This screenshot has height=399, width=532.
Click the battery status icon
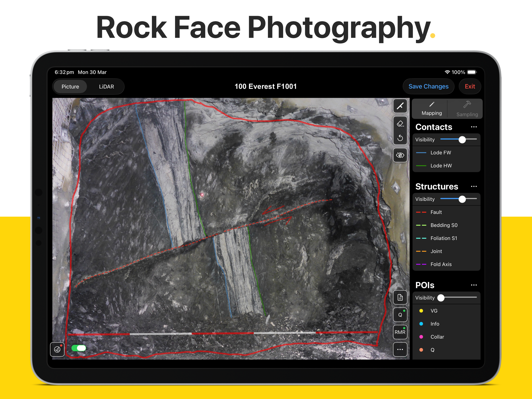click(x=472, y=72)
